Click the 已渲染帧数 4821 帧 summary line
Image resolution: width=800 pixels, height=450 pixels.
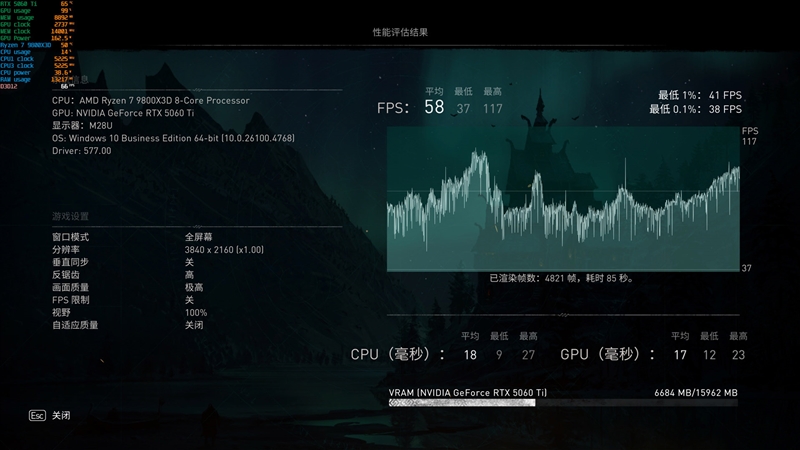[562, 279]
